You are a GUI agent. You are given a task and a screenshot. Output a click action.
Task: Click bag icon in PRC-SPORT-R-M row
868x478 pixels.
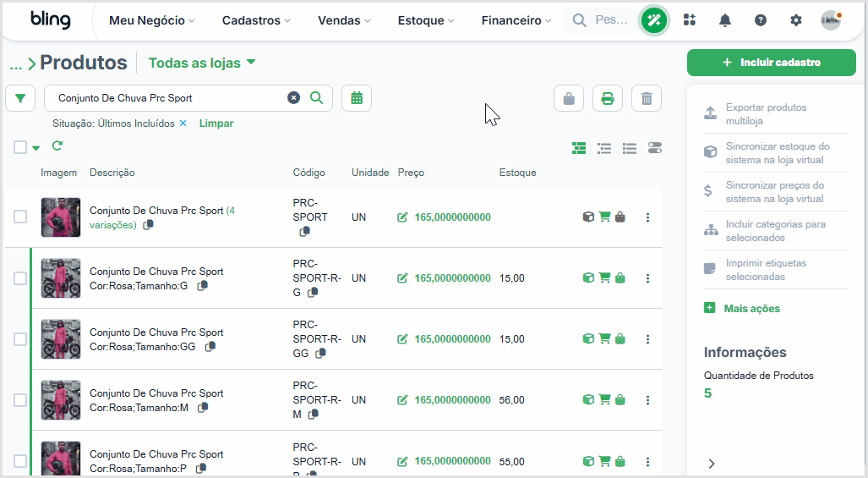pyautogui.click(x=620, y=400)
